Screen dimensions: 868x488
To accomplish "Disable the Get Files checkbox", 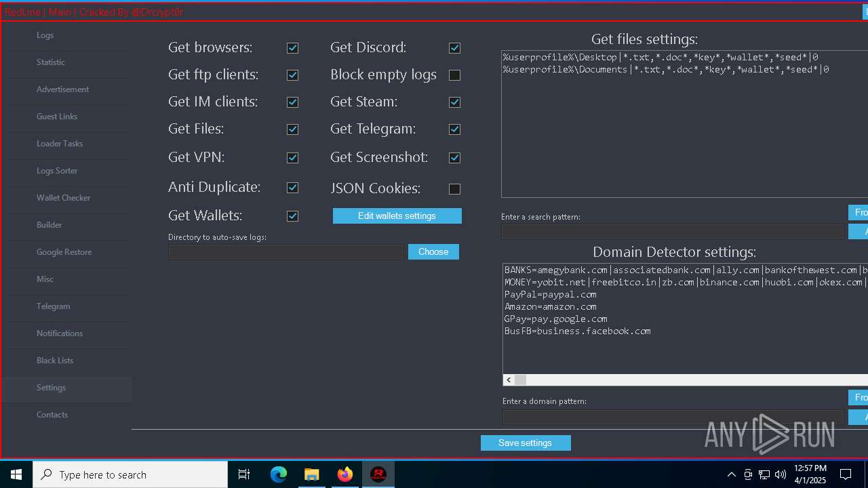I will click(x=292, y=129).
